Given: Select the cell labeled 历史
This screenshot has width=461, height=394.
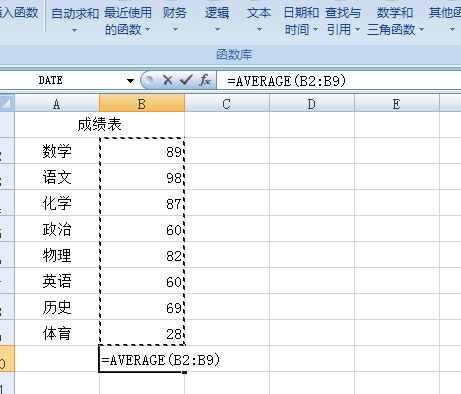Looking at the screenshot, I should pos(57,307).
